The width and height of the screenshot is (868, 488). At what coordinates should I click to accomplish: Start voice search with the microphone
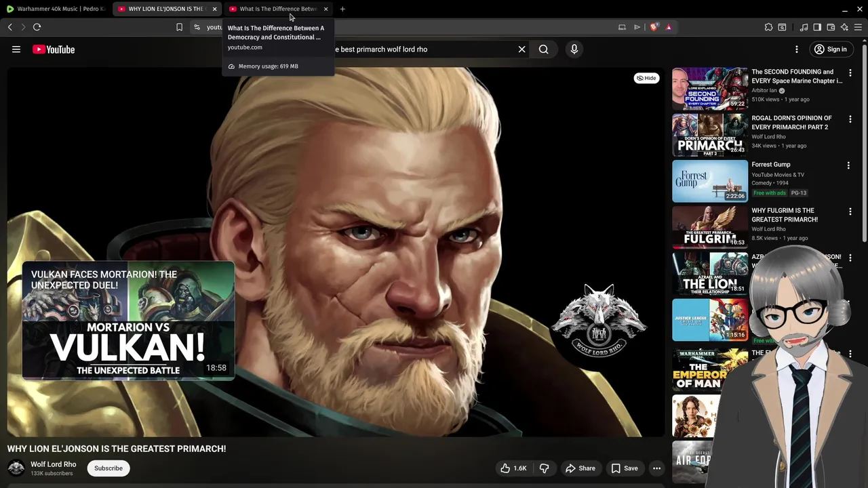click(x=574, y=49)
